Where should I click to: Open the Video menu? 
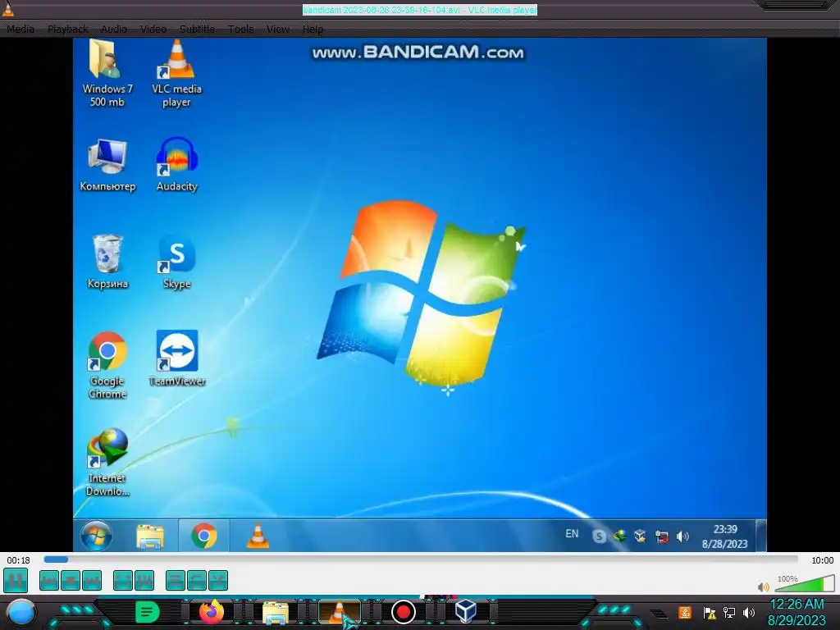tap(153, 29)
